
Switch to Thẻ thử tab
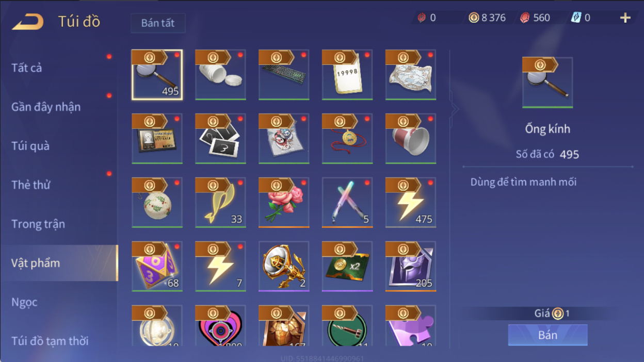coord(31,185)
